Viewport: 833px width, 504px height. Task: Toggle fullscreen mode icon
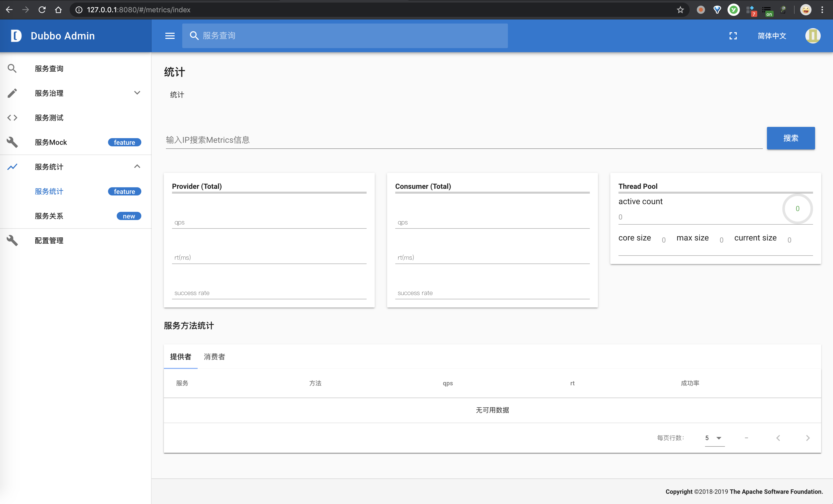(x=733, y=36)
